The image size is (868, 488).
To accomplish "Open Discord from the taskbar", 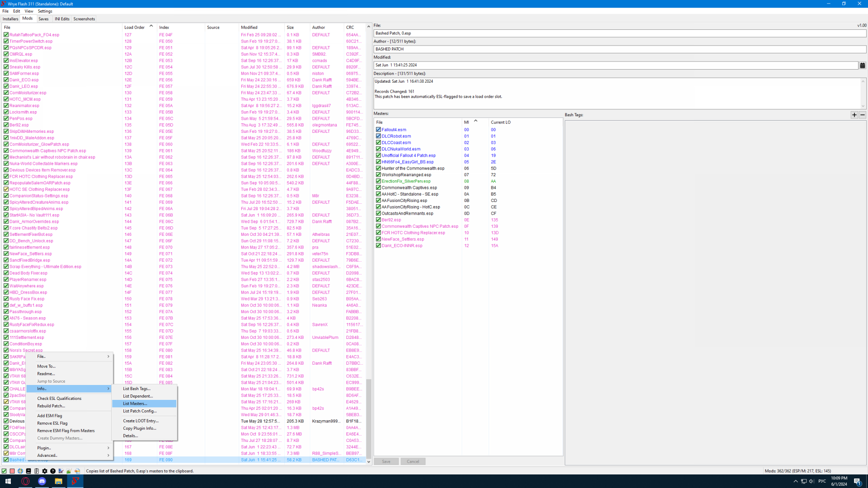I will (42, 481).
